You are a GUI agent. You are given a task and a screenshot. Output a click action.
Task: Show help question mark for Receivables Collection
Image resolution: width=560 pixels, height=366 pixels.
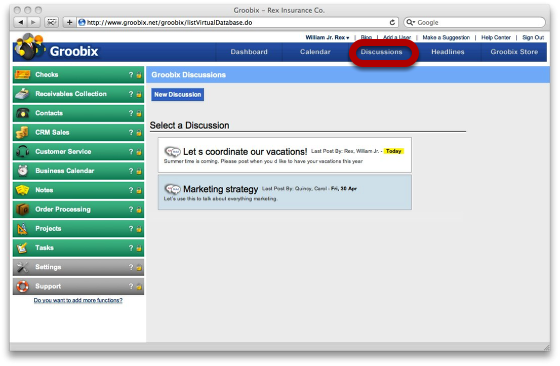(131, 94)
